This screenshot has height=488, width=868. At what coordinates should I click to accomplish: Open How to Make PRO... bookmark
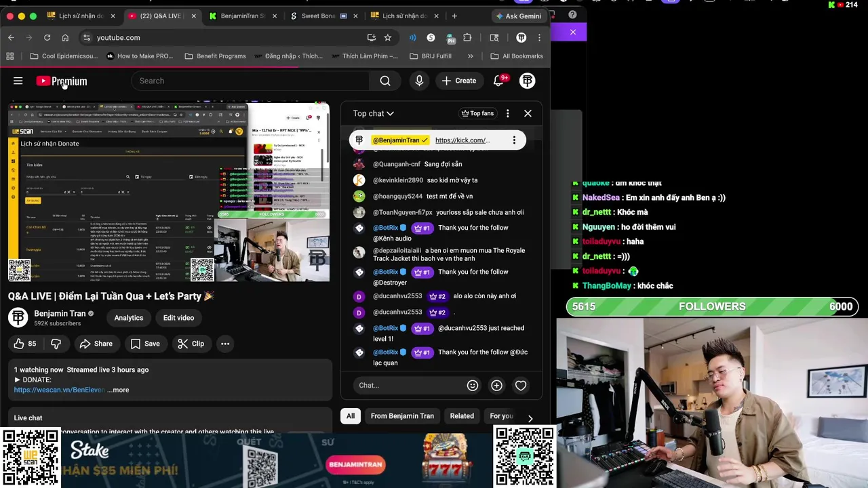click(x=139, y=56)
